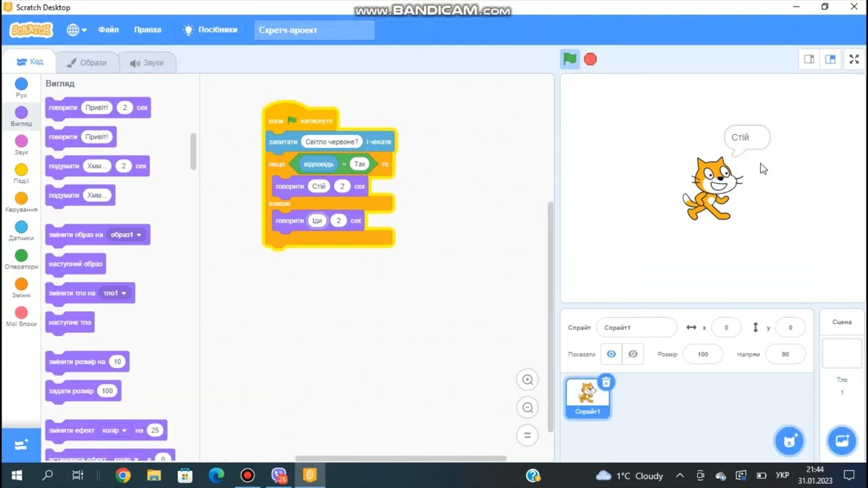The image size is (868, 488).
Task: Open File Explorer from the taskbar
Action: coord(154,476)
